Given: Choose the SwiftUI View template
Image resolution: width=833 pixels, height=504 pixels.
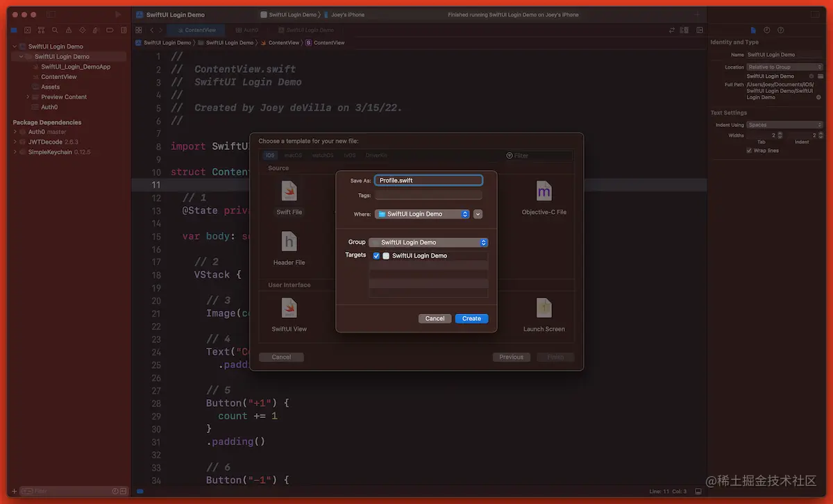Looking at the screenshot, I should 289,309.
